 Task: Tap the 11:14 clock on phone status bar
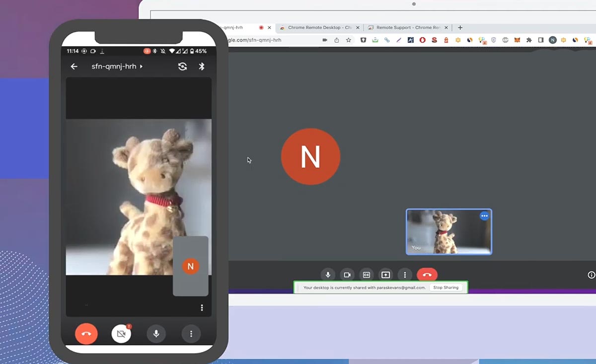[73, 51]
